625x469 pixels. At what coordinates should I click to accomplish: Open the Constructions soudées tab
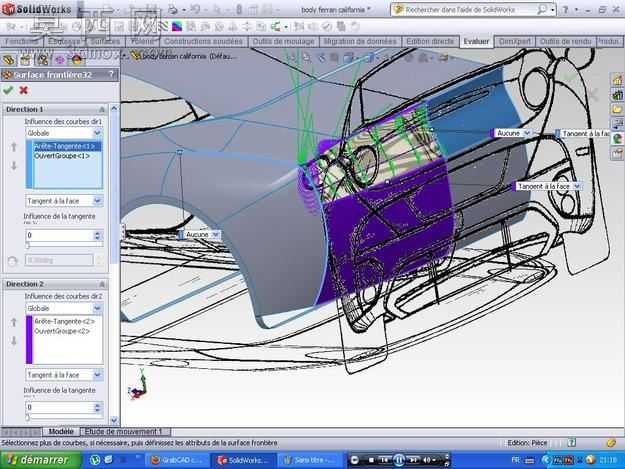203,41
